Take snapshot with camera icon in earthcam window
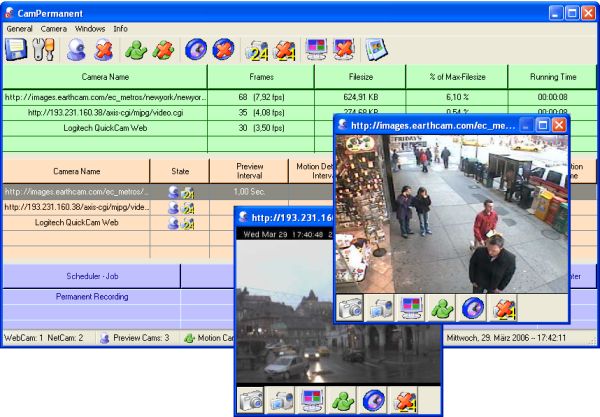The height and width of the screenshot is (417, 600). pos(350,308)
